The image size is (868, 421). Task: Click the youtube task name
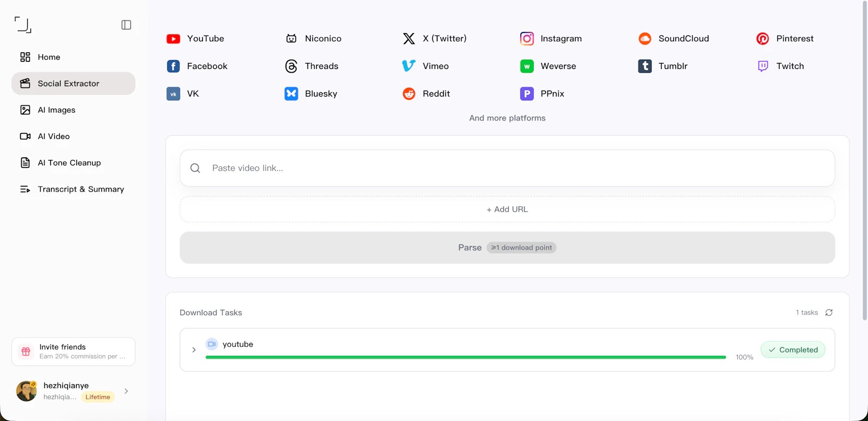point(238,345)
